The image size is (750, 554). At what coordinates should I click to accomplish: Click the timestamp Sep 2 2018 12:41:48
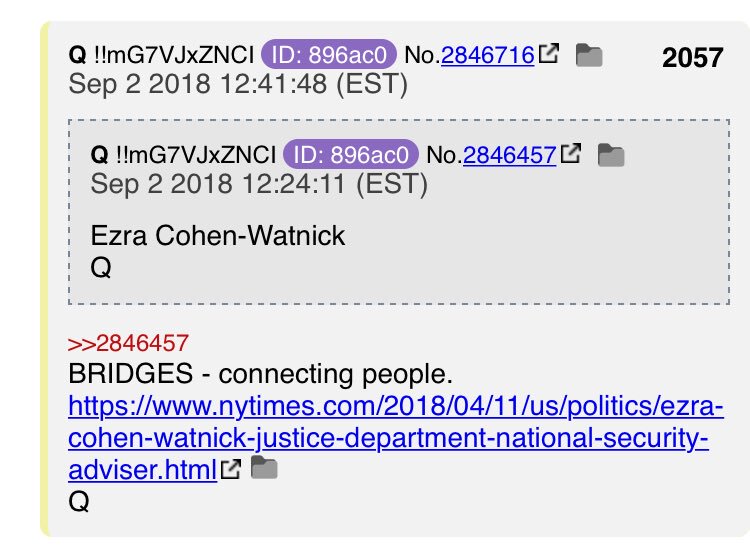pyautogui.click(x=238, y=85)
